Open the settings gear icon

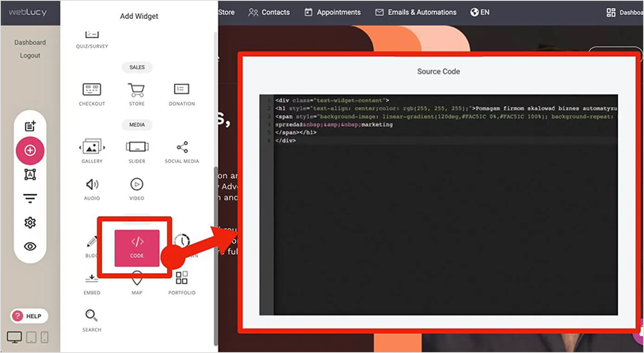coord(30,222)
